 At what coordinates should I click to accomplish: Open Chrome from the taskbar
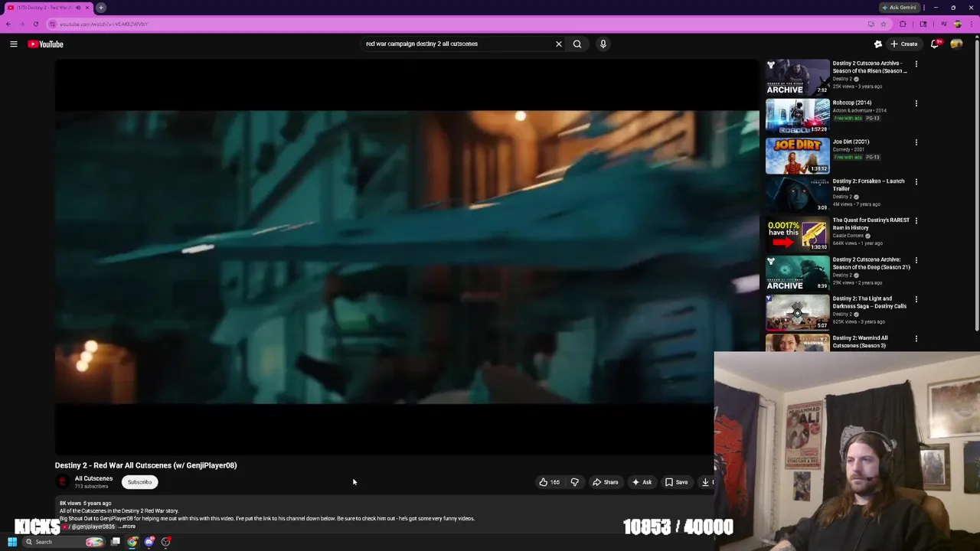coord(132,542)
